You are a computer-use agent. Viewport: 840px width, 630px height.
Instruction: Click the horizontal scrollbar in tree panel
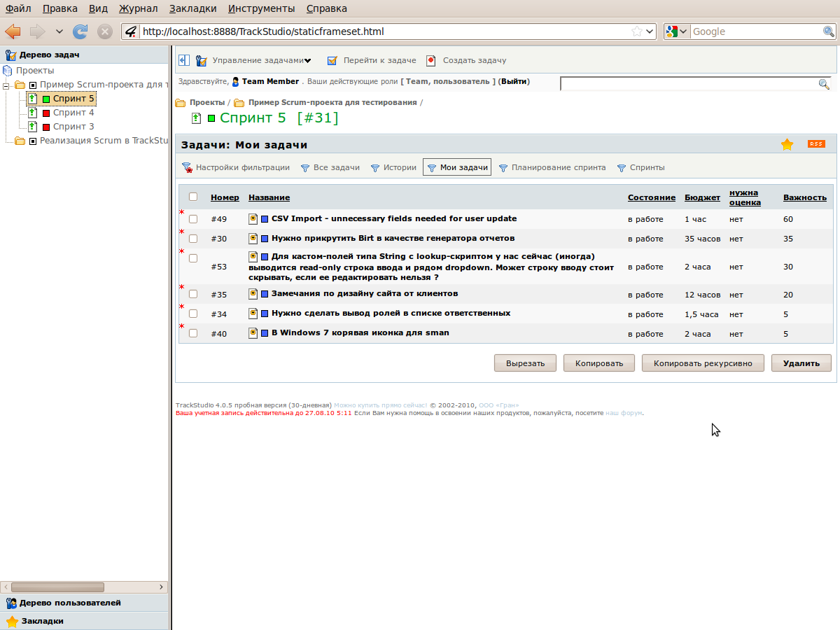[58, 587]
